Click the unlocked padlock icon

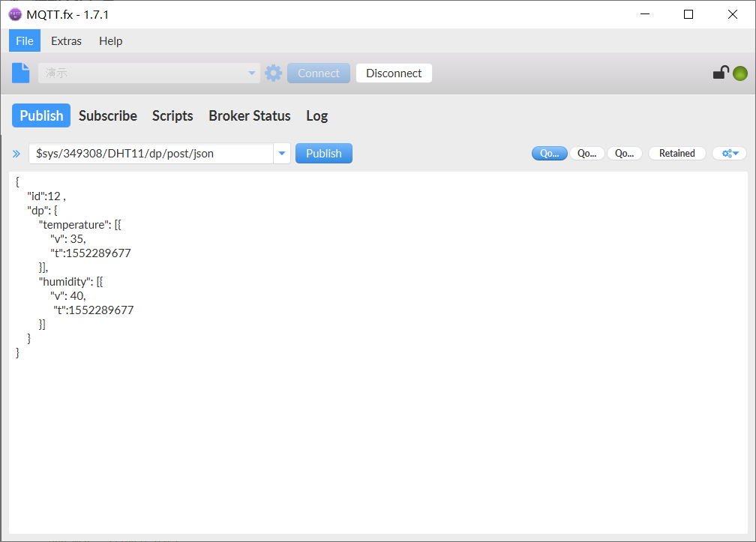coord(721,73)
